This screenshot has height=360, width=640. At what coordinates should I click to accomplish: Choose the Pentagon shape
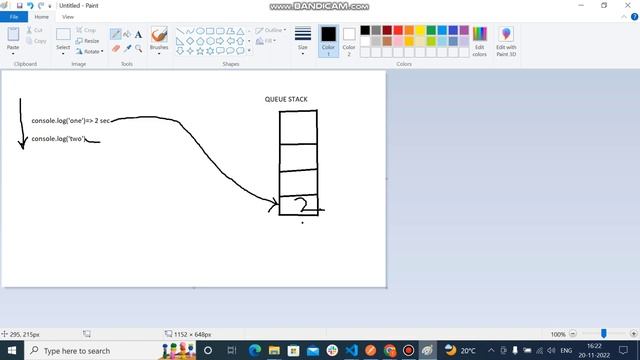(200, 41)
